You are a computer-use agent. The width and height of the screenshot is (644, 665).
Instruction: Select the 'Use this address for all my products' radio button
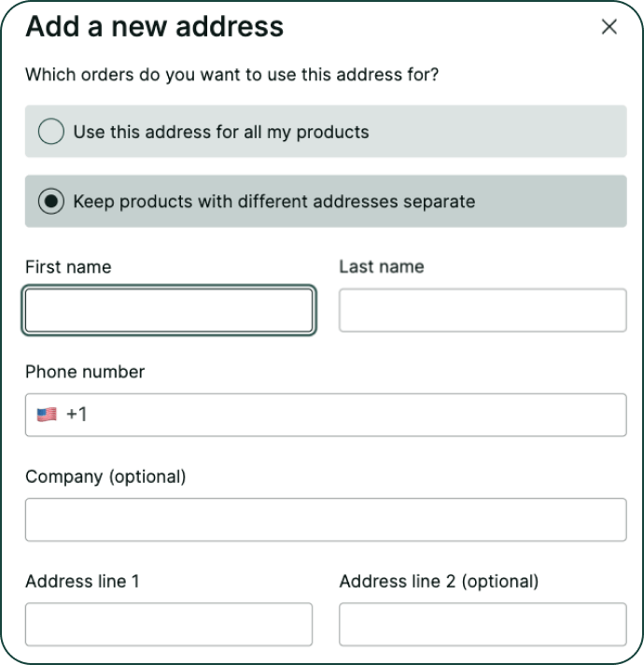click(51, 132)
